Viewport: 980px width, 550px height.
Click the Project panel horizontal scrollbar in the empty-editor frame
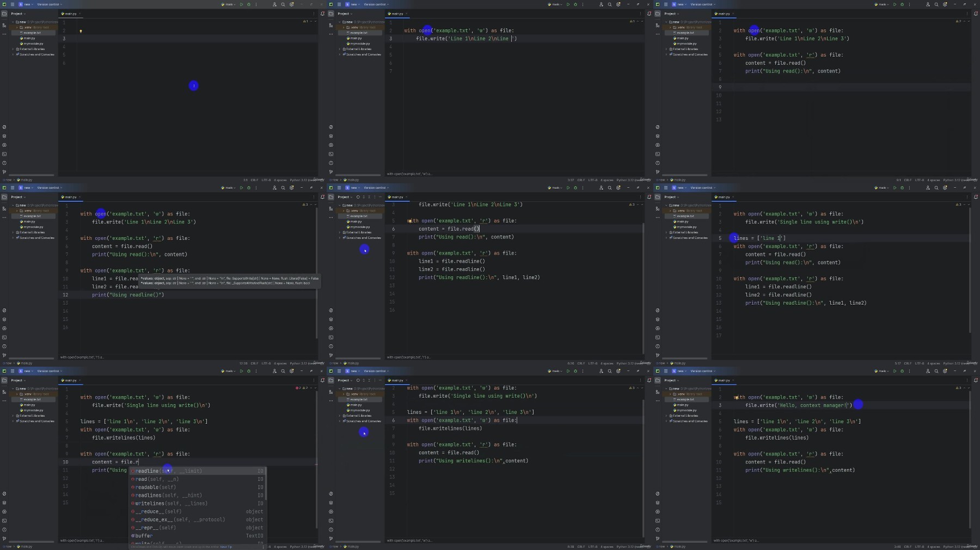(x=32, y=175)
